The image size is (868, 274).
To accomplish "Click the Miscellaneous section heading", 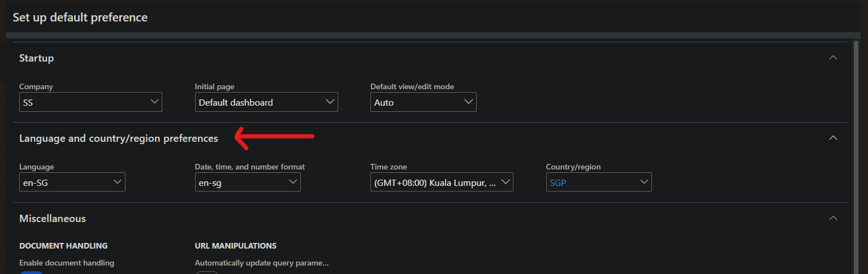I will 53,219.
